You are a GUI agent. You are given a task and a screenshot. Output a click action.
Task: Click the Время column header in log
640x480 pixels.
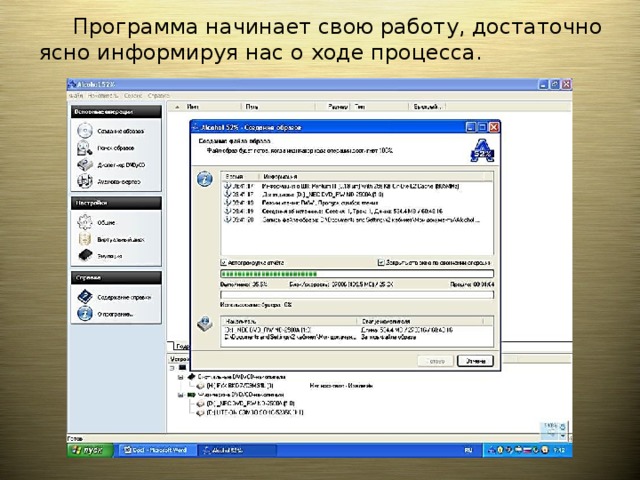click(240, 176)
